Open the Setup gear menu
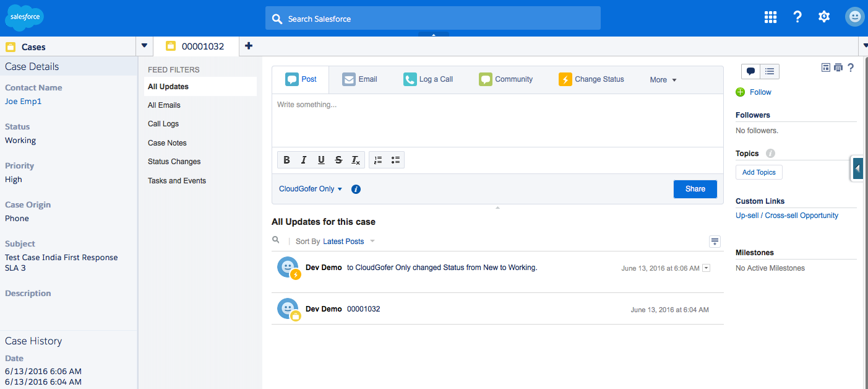The image size is (868, 389). (824, 17)
